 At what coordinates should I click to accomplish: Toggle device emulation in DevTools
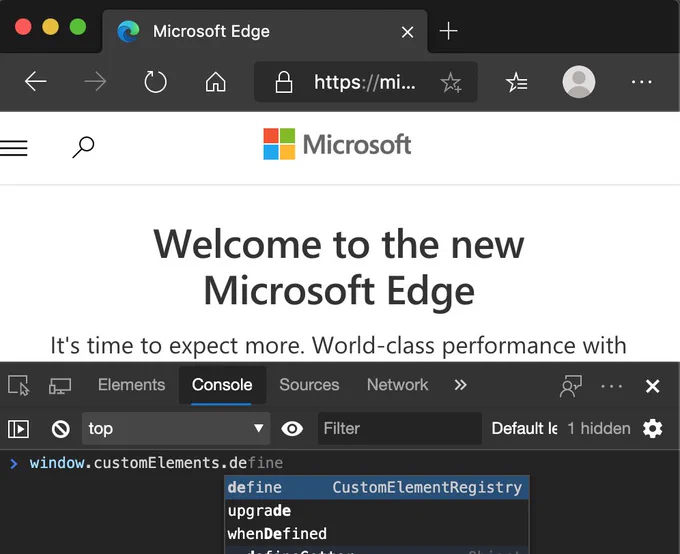(x=60, y=386)
